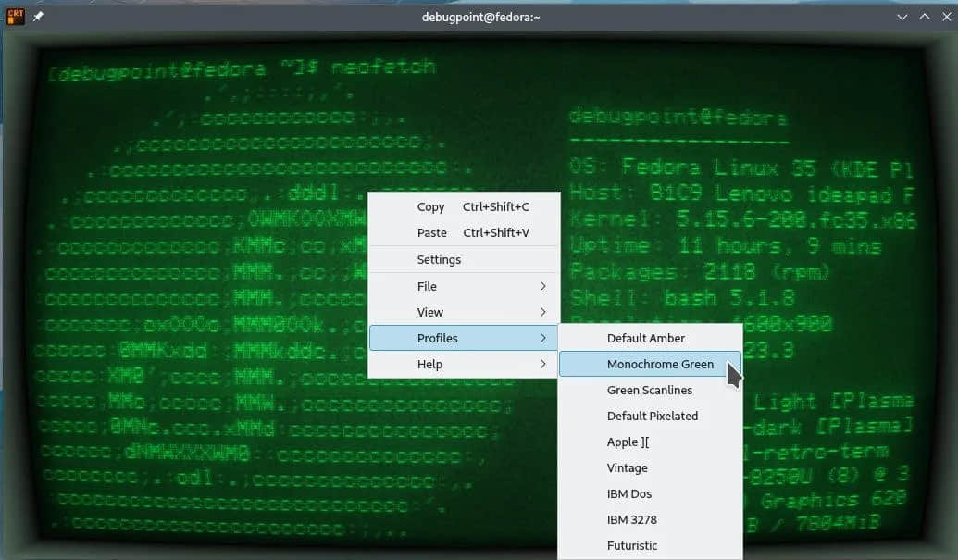Image resolution: width=958 pixels, height=560 pixels.
Task: Switch to Green Scanlines profile
Action: 649,391
